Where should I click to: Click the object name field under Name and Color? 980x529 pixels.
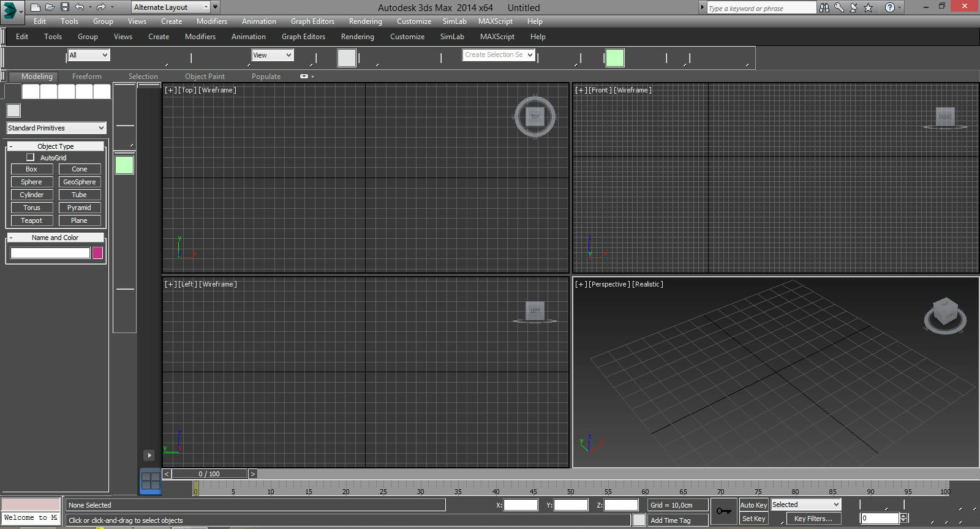tap(50, 253)
